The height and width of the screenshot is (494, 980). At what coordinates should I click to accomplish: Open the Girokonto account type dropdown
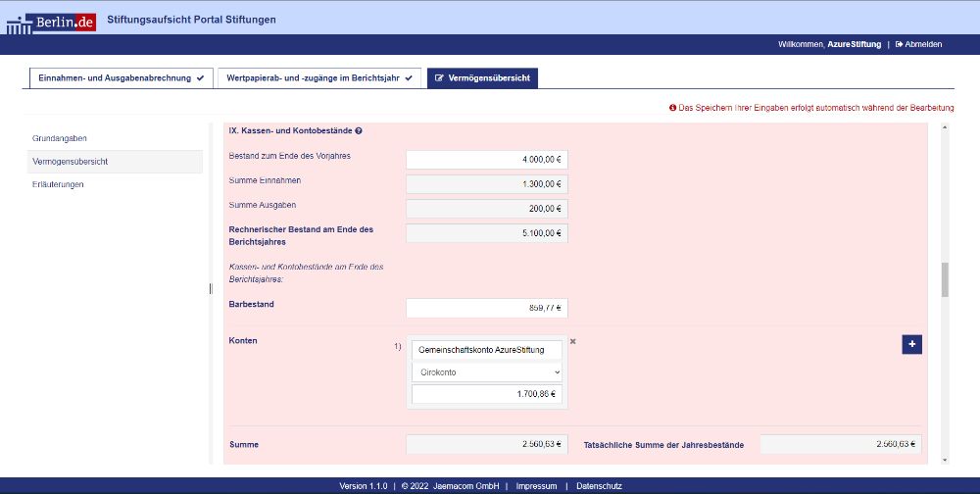tap(487, 372)
